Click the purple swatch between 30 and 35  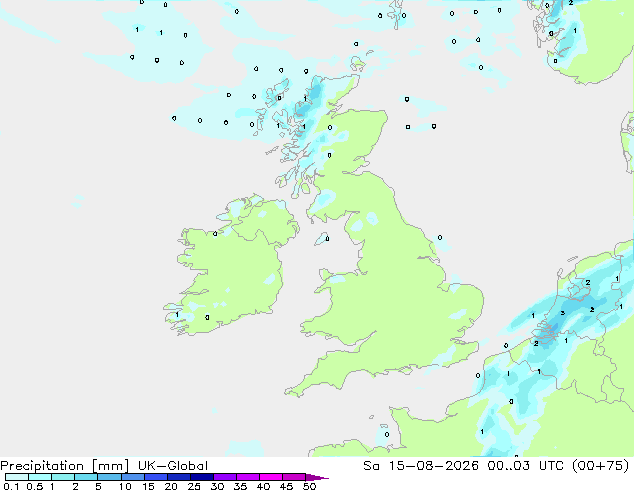pos(225,477)
